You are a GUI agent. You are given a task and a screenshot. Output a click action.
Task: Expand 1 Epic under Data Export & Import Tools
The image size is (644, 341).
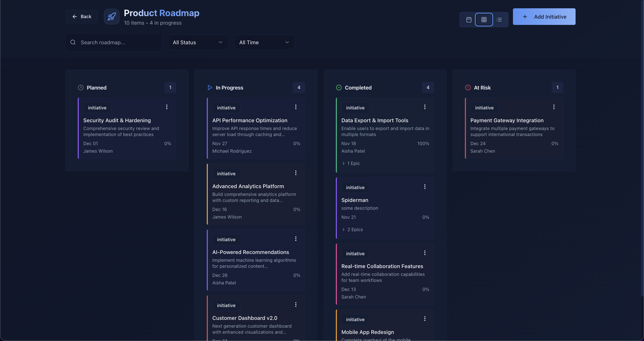pos(351,163)
